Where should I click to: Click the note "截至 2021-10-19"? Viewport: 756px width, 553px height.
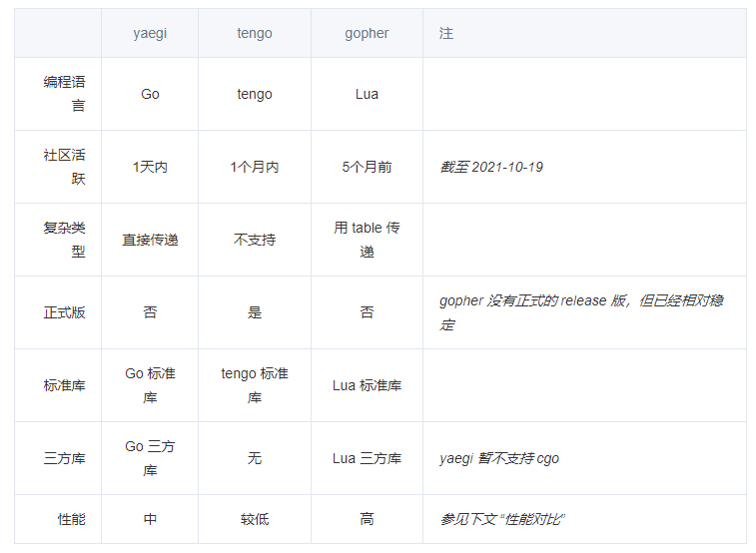[x=491, y=167]
